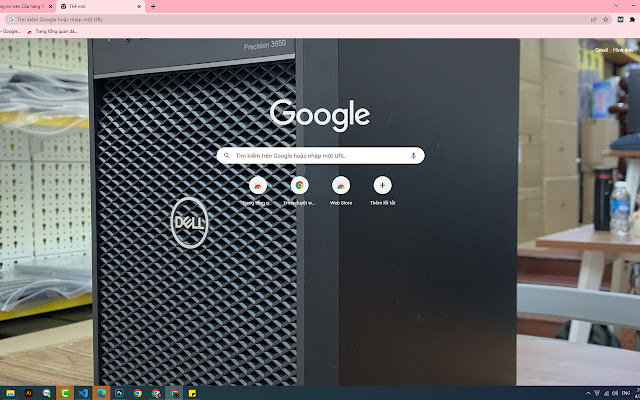Open the tab search chevron
Viewport: 640px width, 400px height.
pos(616,6)
